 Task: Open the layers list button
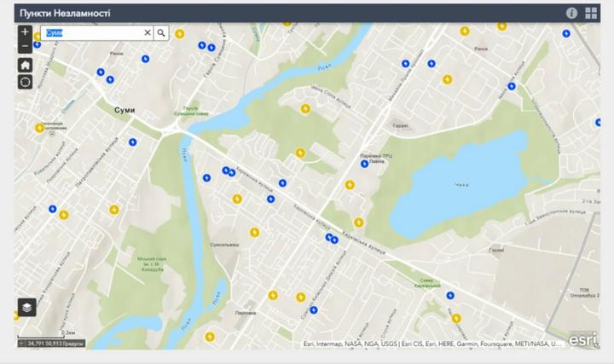coord(26,307)
